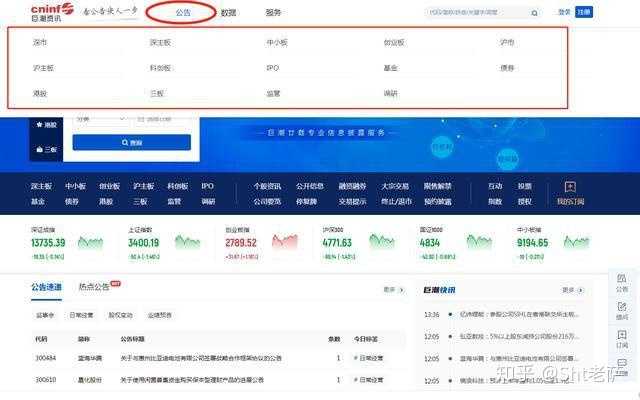Select 调研 in the dropdown menu

tap(391, 93)
